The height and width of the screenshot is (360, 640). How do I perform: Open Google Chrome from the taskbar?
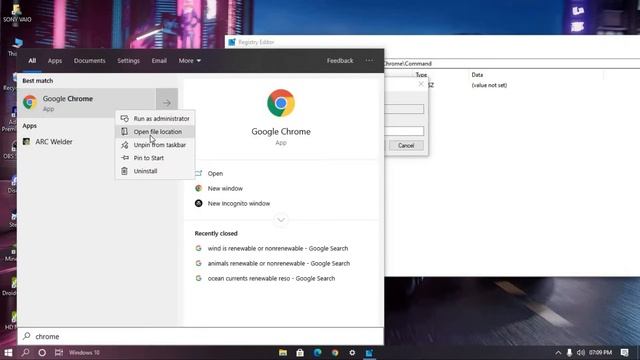click(335, 353)
